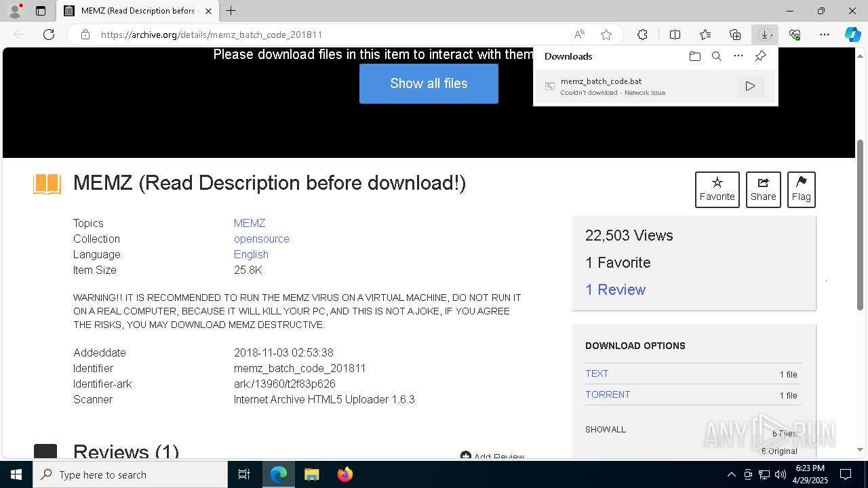Close the MEMZ browser tab
The width and height of the screenshot is (868, 488).
(208, 11)
